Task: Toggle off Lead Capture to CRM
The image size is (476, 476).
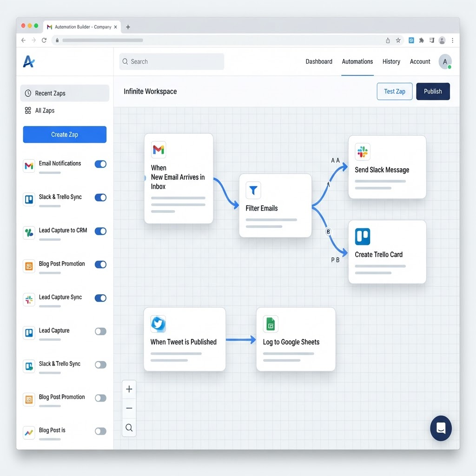Action: (x=100, y=231)
